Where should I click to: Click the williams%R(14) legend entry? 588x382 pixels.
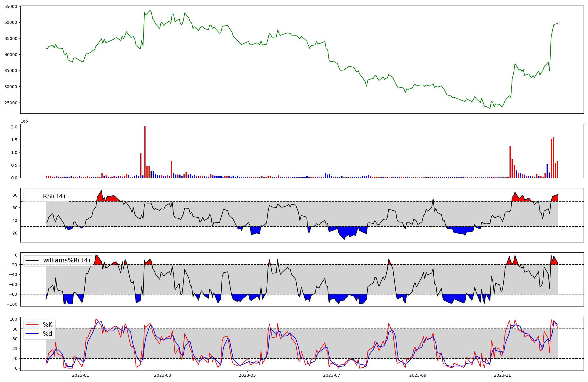66,260
